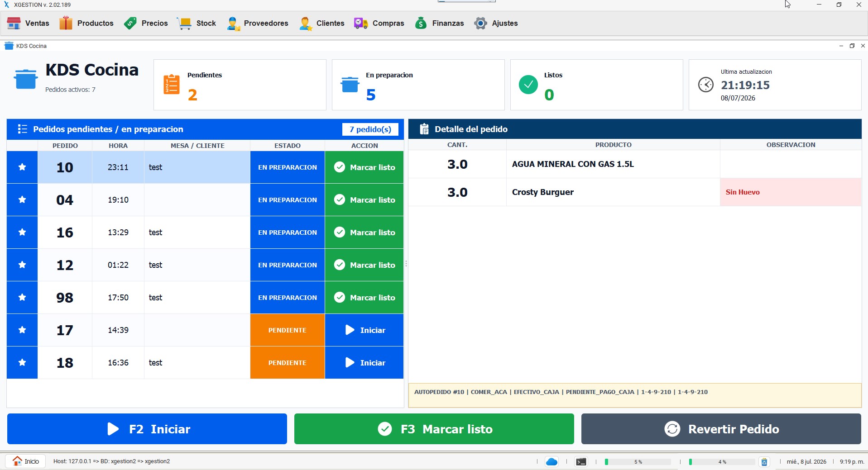Click the Inicio home button
The width and height of the screenshot is (868, 470).
click(26, 461)
